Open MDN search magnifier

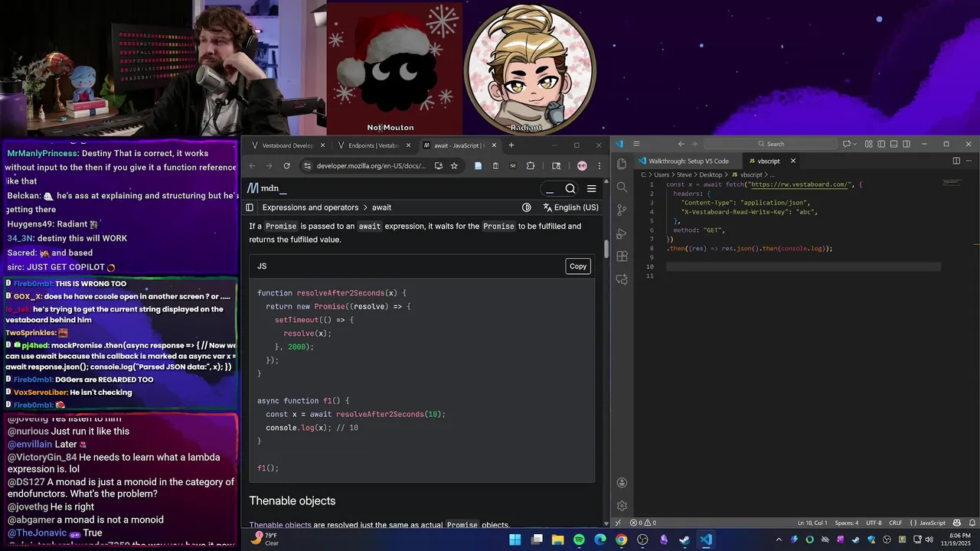click(570, 188)
